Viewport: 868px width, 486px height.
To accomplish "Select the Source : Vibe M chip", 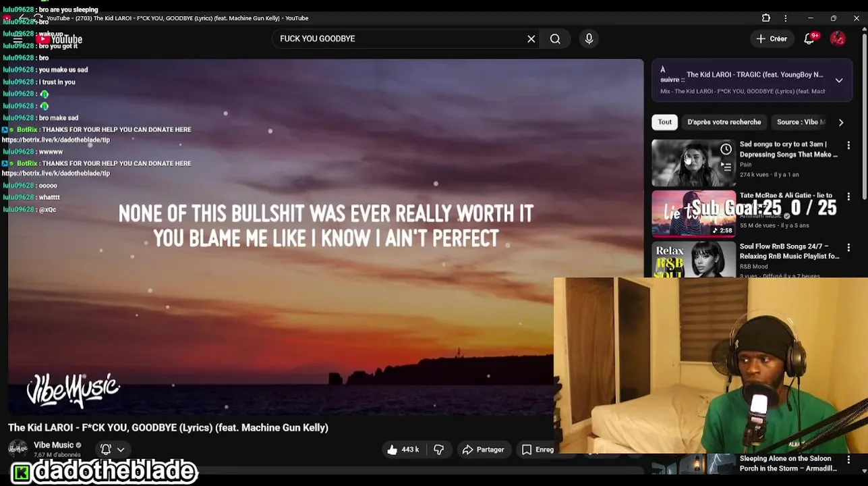I will tap(801, 122).
